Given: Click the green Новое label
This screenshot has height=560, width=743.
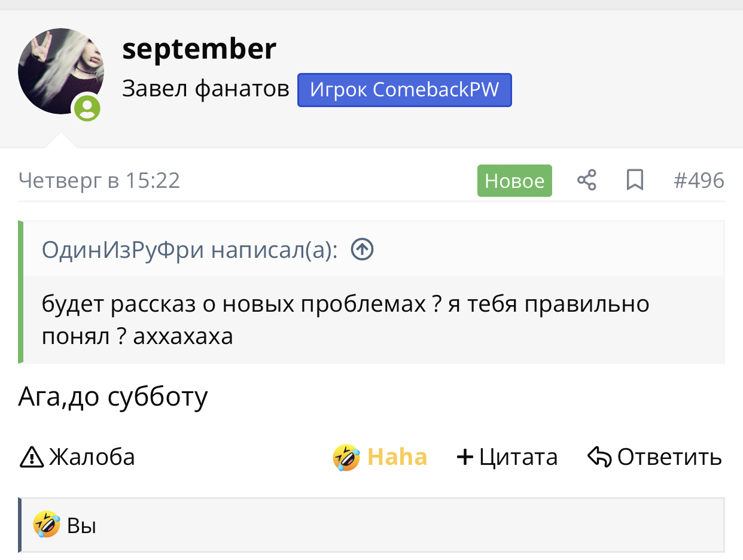Looking at the screenshot, I should (514, 181).
